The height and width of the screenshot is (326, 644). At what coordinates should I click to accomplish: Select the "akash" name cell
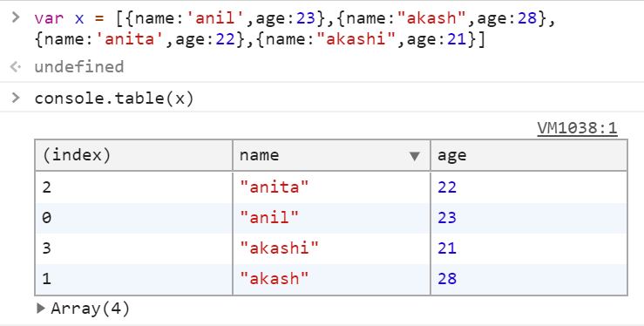tap(331, 279)
